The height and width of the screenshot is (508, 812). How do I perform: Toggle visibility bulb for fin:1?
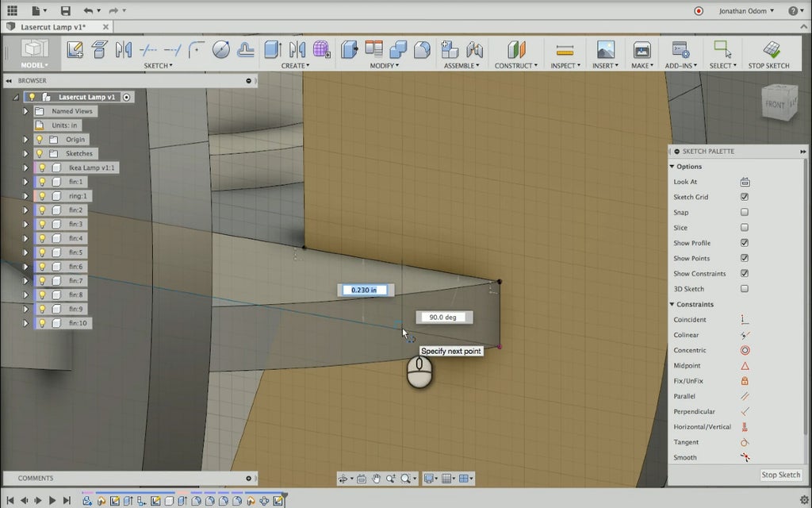(43, 182)
